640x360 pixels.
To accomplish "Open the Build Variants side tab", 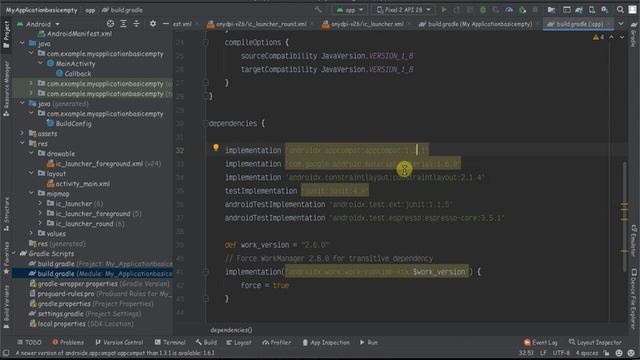I will pyautogui.click(x=6, y=306).
